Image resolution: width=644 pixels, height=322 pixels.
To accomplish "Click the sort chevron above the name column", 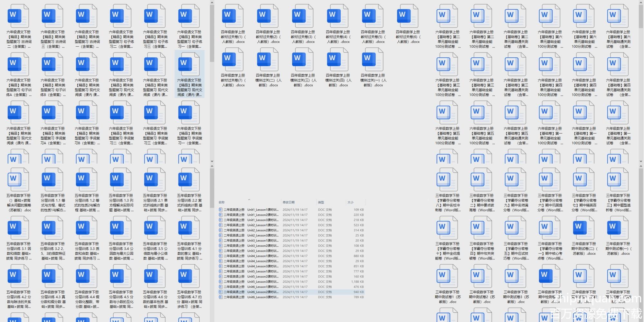I will (x=249, y=200).
